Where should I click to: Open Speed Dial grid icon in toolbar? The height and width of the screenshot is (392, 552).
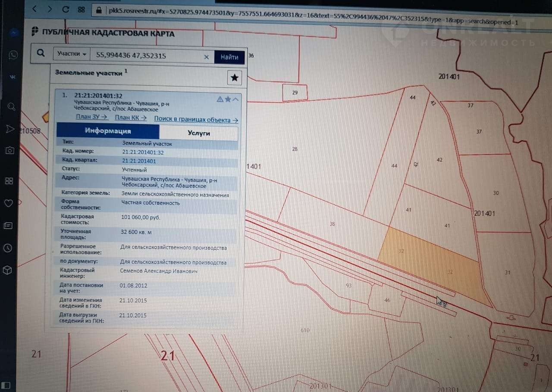pyautogui.click(x=81, y=9)
